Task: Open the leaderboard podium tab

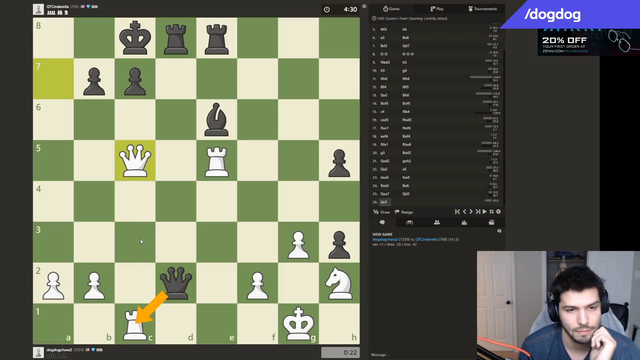Action: click(x=464, y=222)
